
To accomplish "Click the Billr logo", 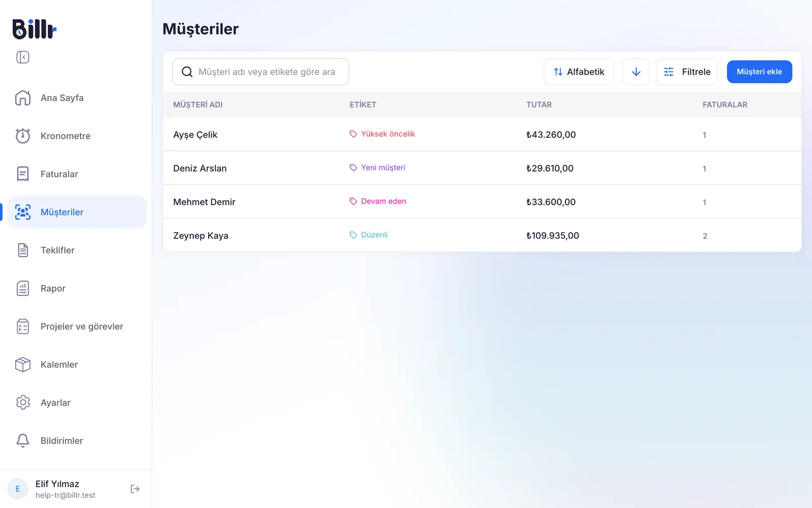I will [x=35, y=29].
